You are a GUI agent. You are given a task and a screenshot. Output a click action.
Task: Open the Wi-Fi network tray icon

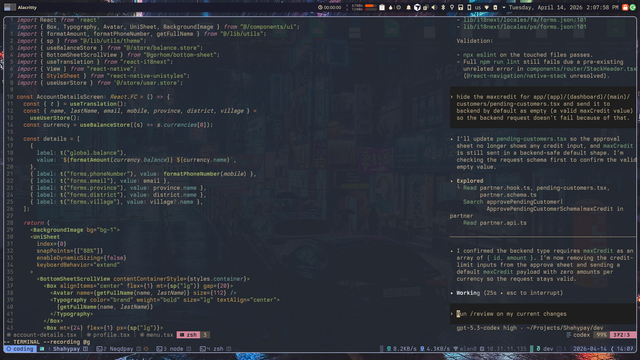pyautogui.click(x=487, y=7)
